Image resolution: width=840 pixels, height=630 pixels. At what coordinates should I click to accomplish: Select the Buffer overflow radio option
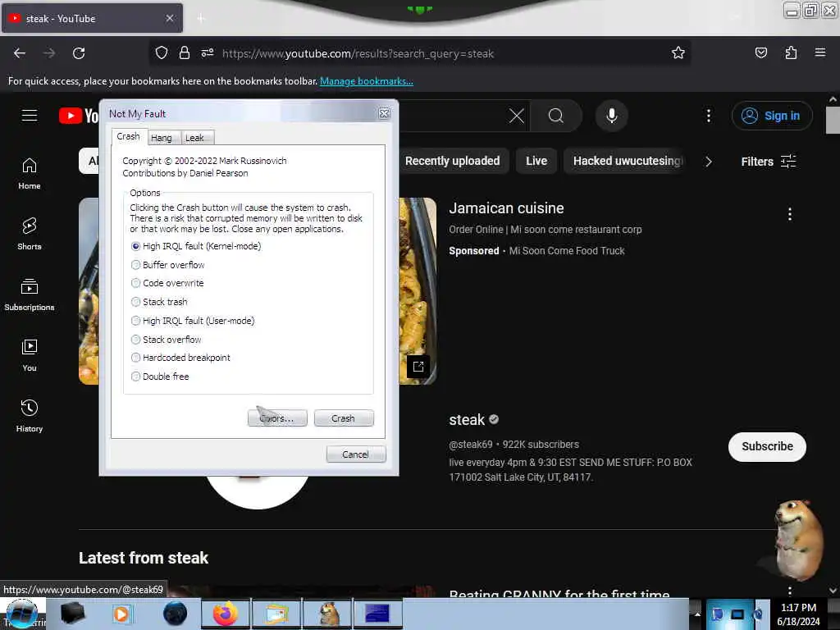(167, 265)
